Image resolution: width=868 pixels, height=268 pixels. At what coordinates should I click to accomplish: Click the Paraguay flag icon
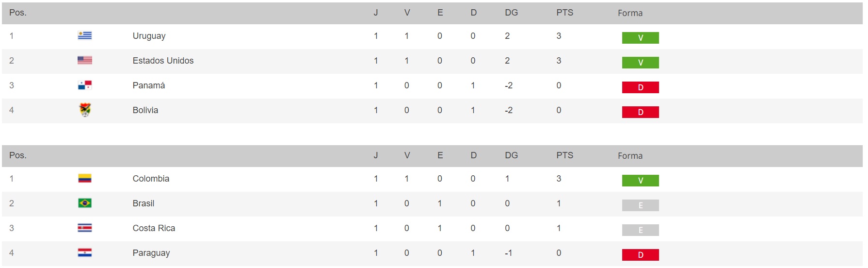[85, 252]
